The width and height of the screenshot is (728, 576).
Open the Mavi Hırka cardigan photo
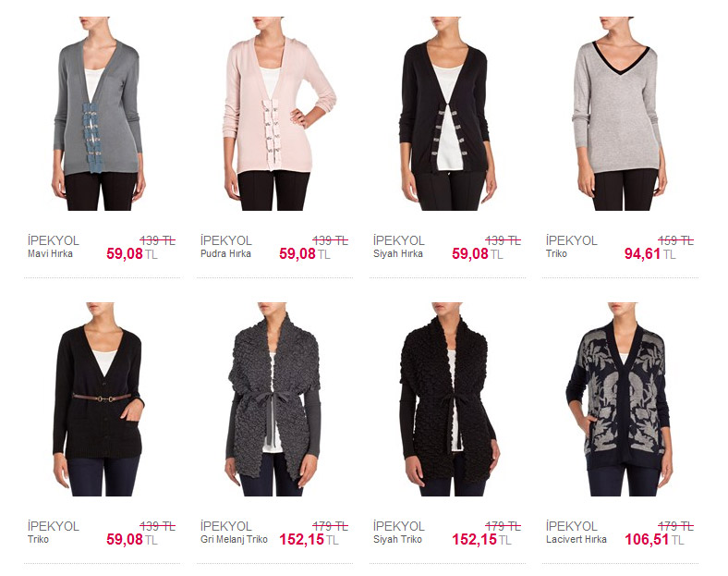[x=99, y=114]
